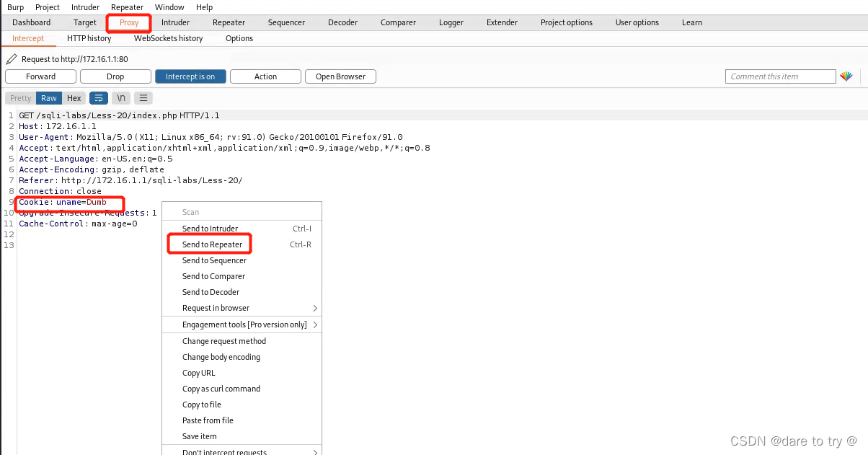This screenshot has height=455, width=868.
Task: Turn off interception via Intercept is on button
Action: pyautogui.click(x=190, y=76)
